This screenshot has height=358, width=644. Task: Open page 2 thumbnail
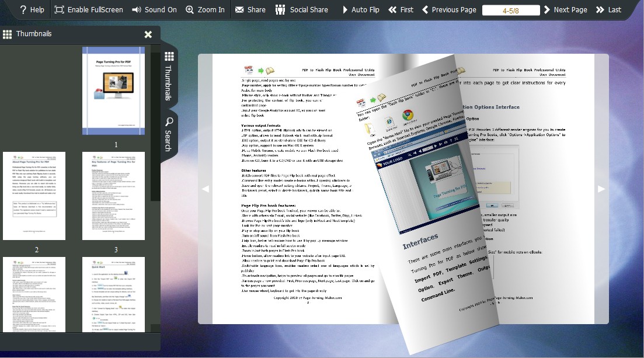click(x=34, y=196)
